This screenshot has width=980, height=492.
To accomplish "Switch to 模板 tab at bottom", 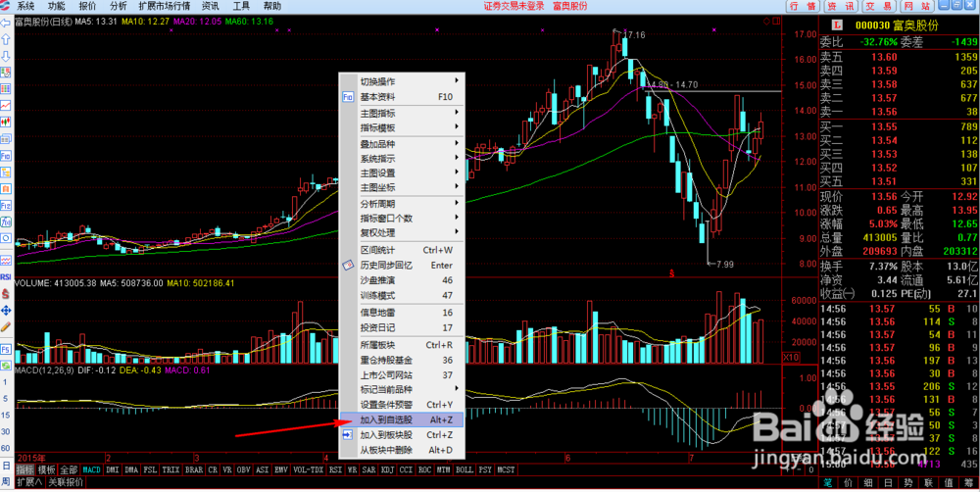I will point(46,468).
